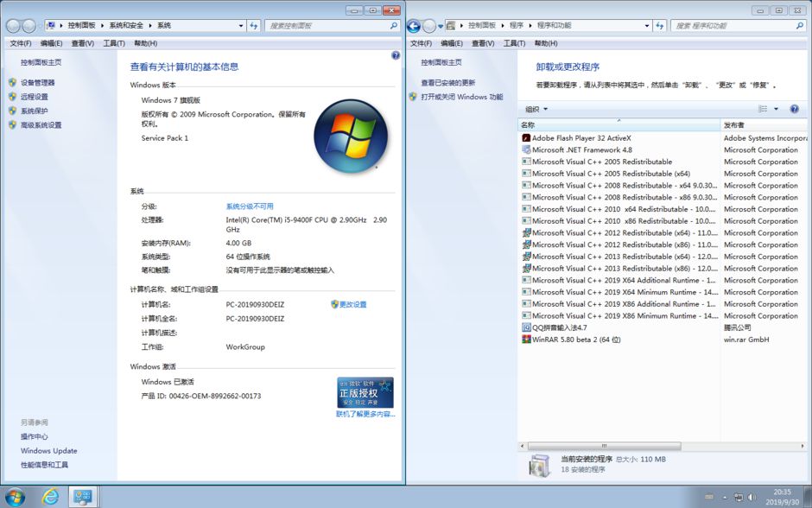Change view using the view icon in Programs toolbar

click(x=763, y=109)
